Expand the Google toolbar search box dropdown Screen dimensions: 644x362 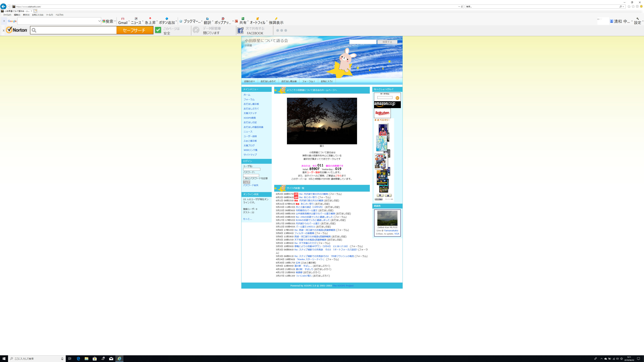[x=99, y=21]
